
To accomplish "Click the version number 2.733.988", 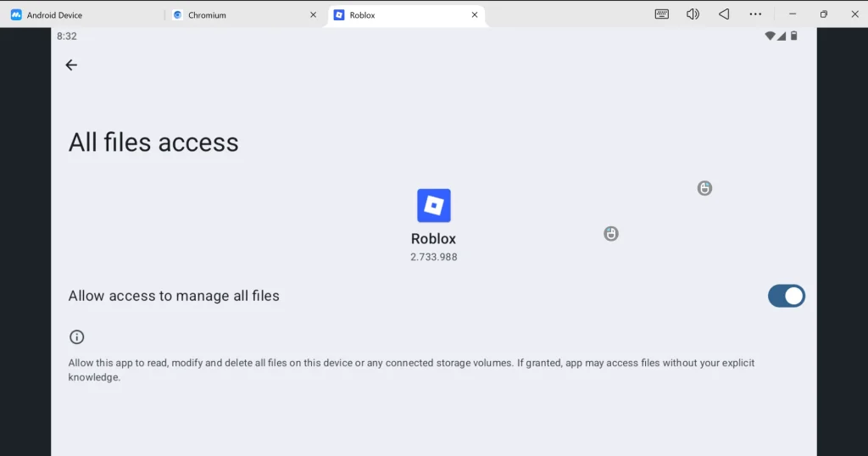I will tap(433, 257).
